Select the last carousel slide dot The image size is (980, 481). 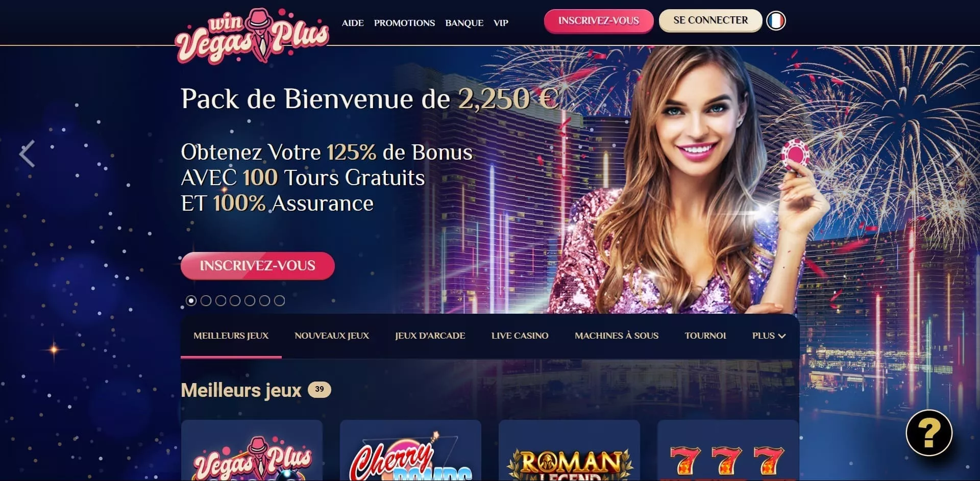280,301
